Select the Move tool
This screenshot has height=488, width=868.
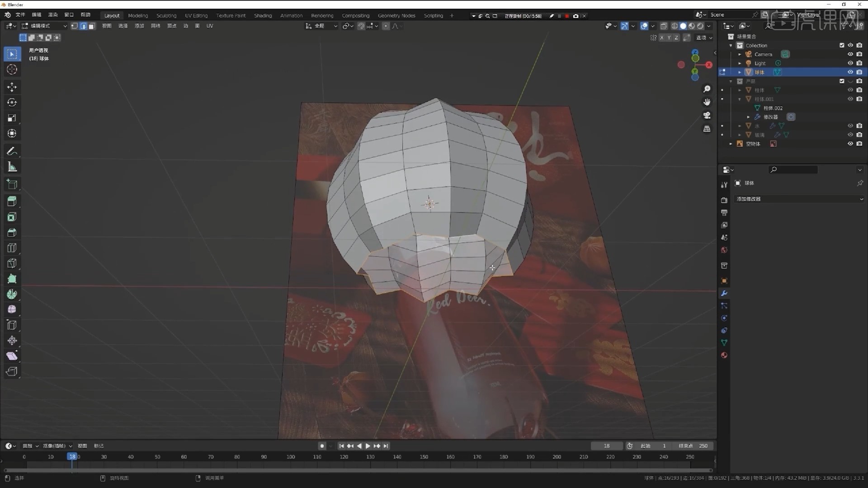[12, 87]
